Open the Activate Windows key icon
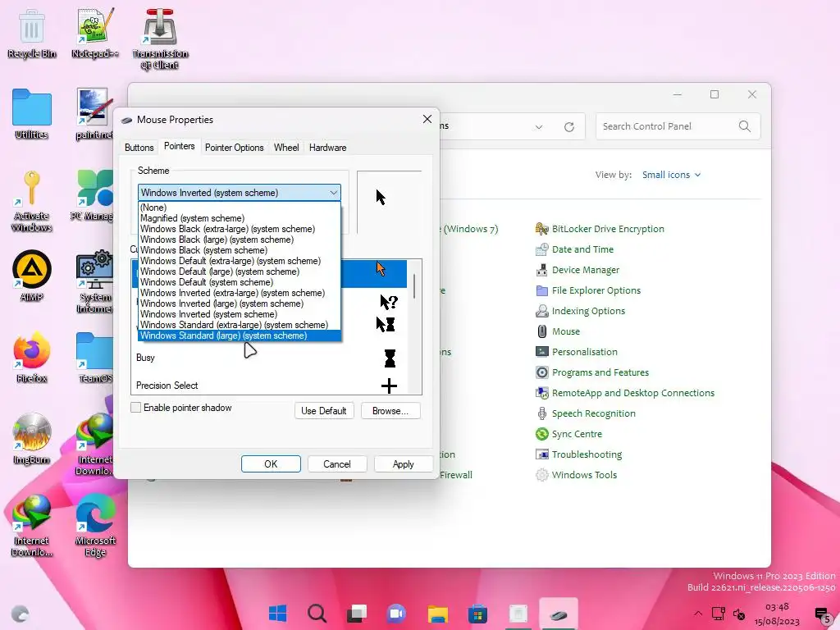This screenshot has width=840, height=630. pos(32,200)
